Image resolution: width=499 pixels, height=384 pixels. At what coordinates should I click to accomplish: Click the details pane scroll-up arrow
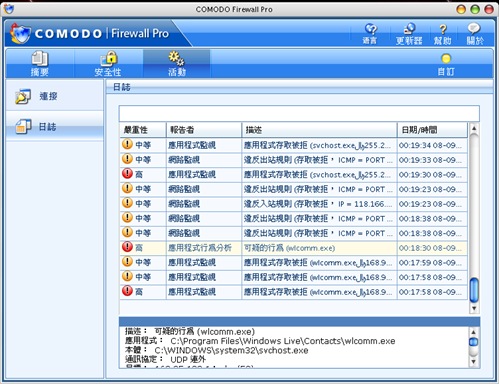[473, 332]
